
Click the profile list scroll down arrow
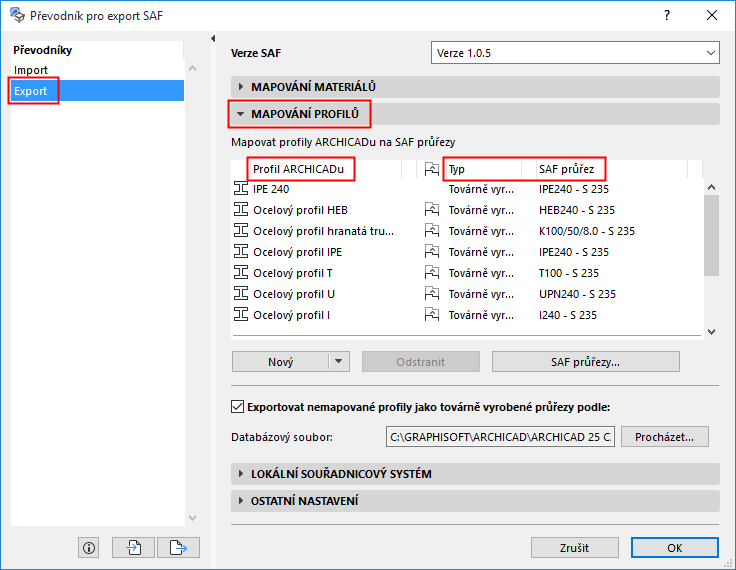pos(712,331)
